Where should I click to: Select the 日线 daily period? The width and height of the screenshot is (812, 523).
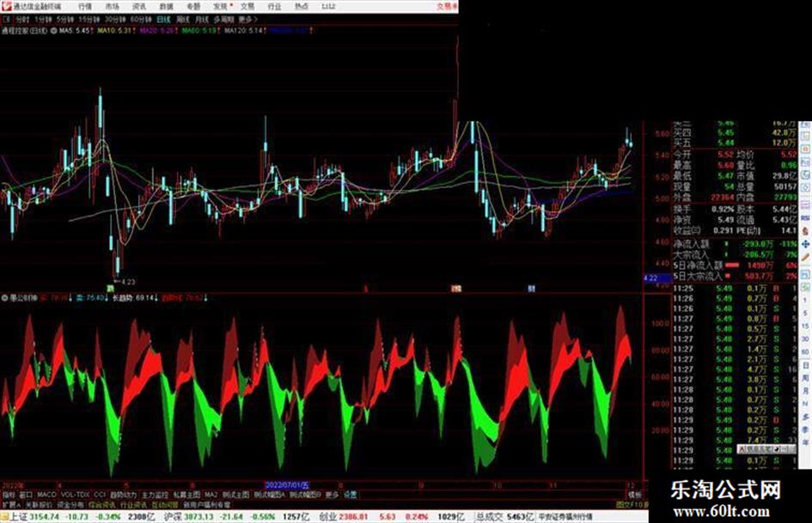(163, 19)
